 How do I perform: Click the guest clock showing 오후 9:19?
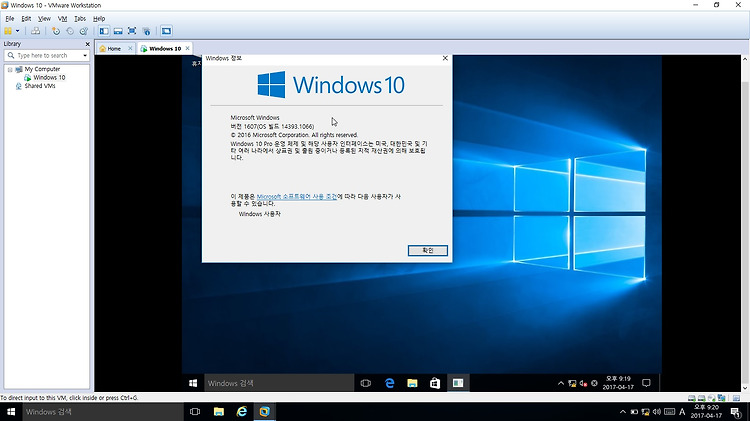618,383
